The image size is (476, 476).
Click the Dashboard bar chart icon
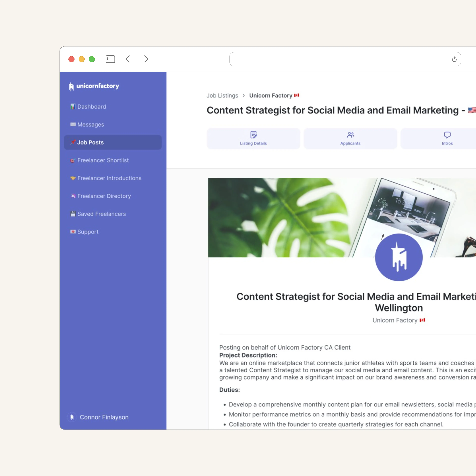tap(73, 107)
